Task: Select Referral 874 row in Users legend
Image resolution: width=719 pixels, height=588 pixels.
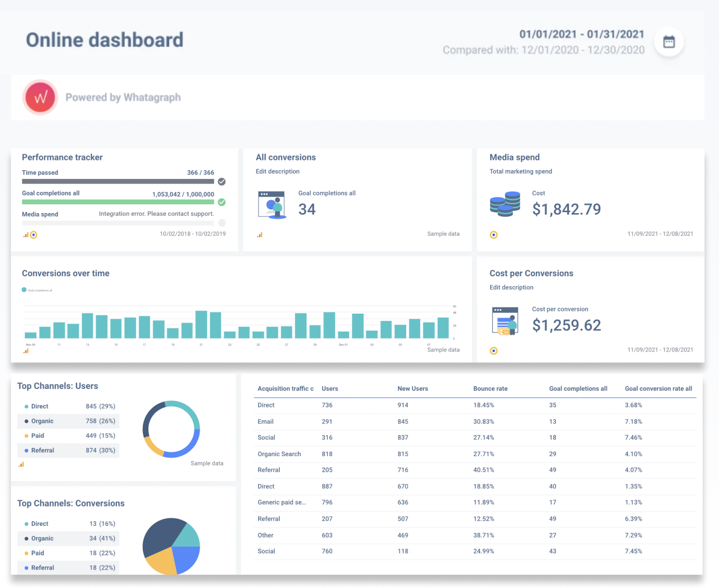Action: coord(69,450)
